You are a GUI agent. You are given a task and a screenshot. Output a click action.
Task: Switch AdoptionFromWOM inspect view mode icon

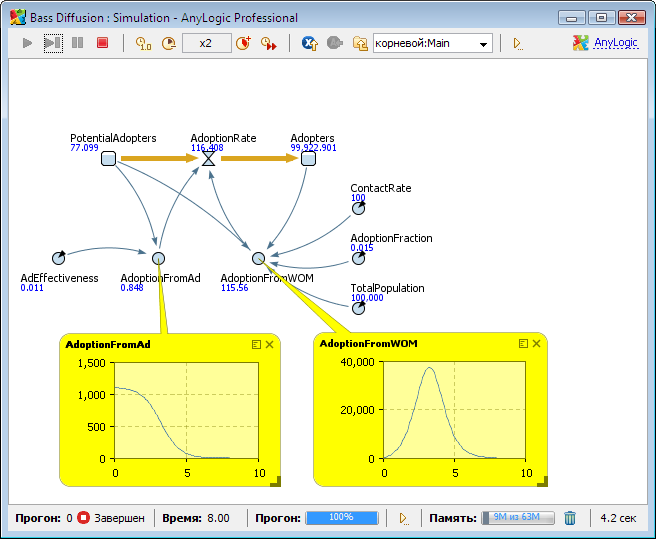523,344
